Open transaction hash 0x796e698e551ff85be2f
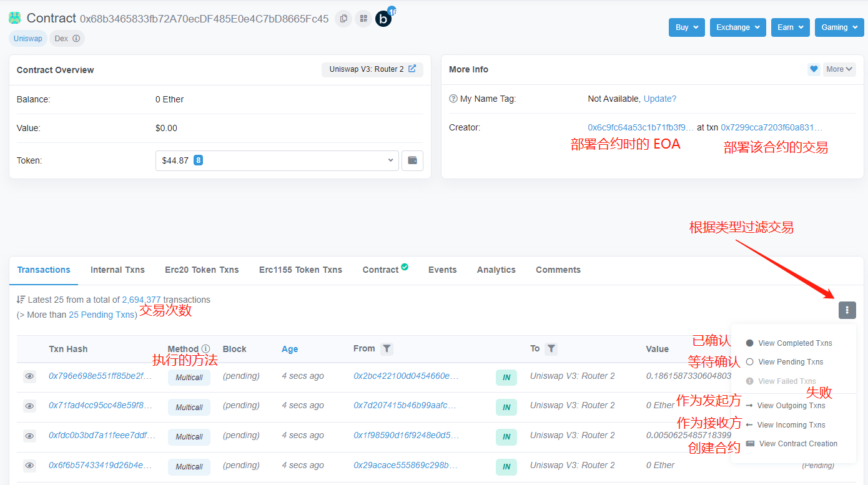The width and height of the screenshot is (868, 485). pyautogui.click(x=101, y=376)
